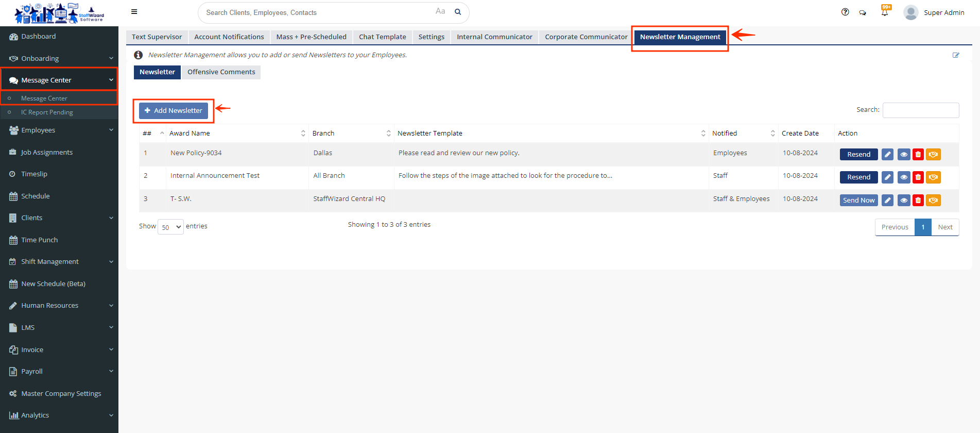Open the notifications bell icon
The width and height of the screenshot is (980, 433).
coord(885,13)
